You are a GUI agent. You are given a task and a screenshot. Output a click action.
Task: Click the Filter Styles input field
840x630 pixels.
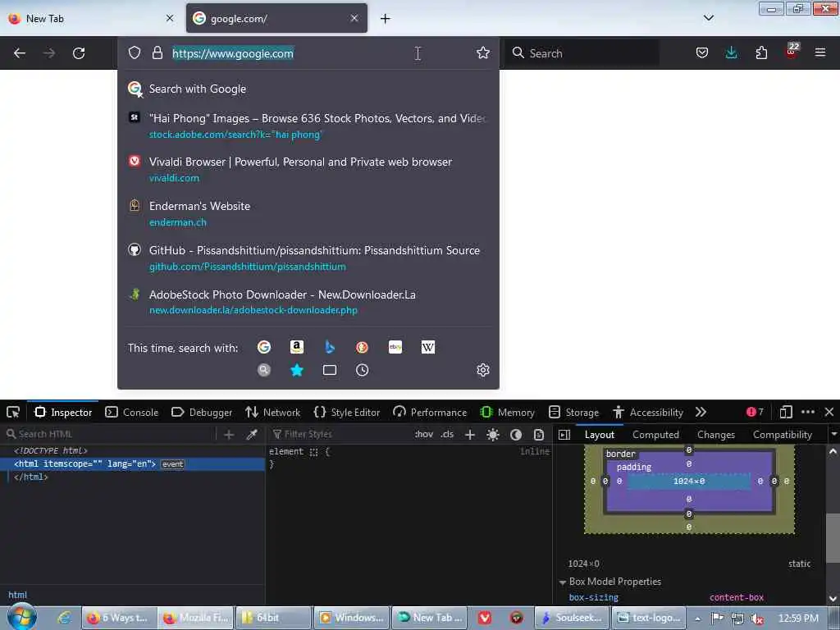[x=340, y=435]
